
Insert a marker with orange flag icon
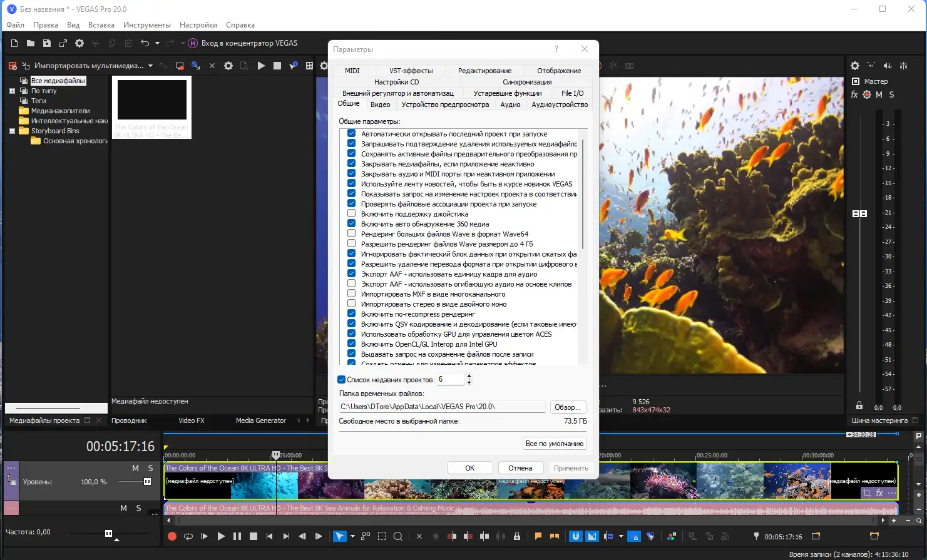click(538, 536)
